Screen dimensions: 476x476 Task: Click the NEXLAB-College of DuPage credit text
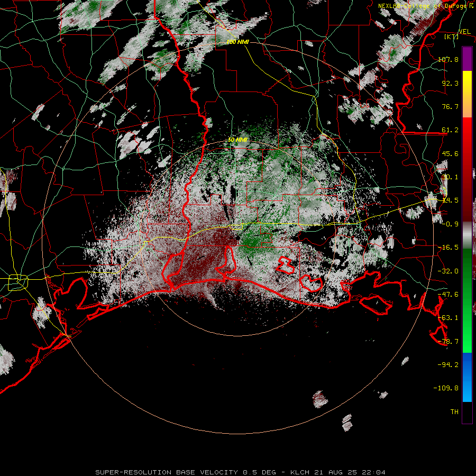click(425, 6)
